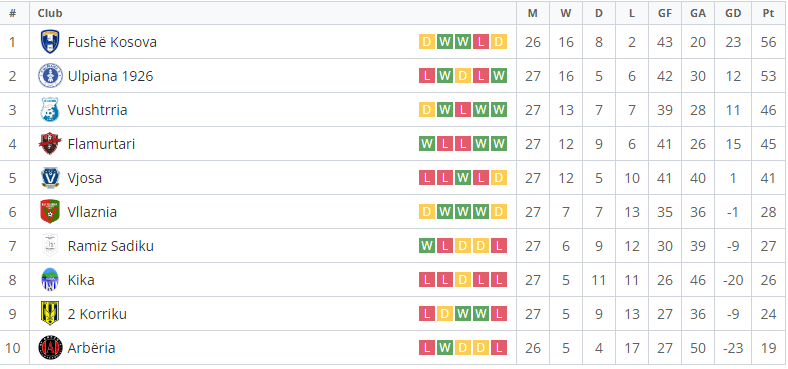Screen dimensions: 788x369
Task: Click the Club column header
Action: tap(50, 14)
